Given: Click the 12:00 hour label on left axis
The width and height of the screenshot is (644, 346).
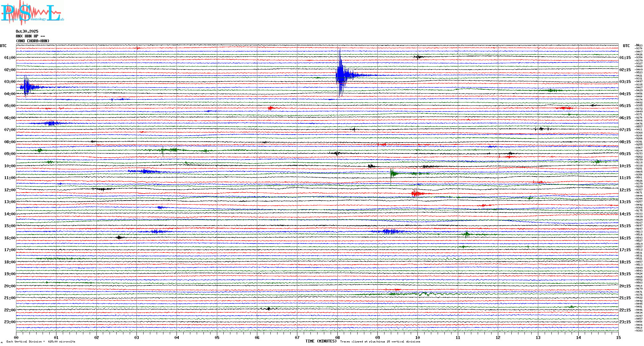Looking at the screenshot, I should coord(10,190).
